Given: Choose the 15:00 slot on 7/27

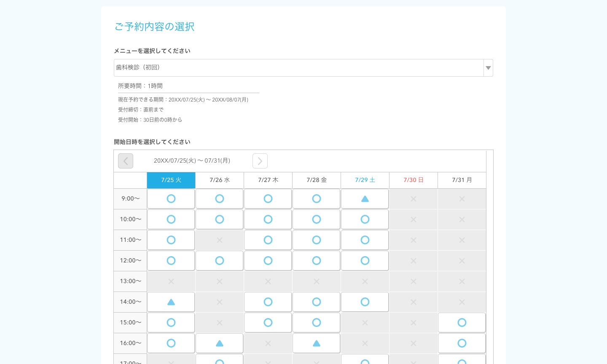Looking at the screenshot, I should coord(268,323).
